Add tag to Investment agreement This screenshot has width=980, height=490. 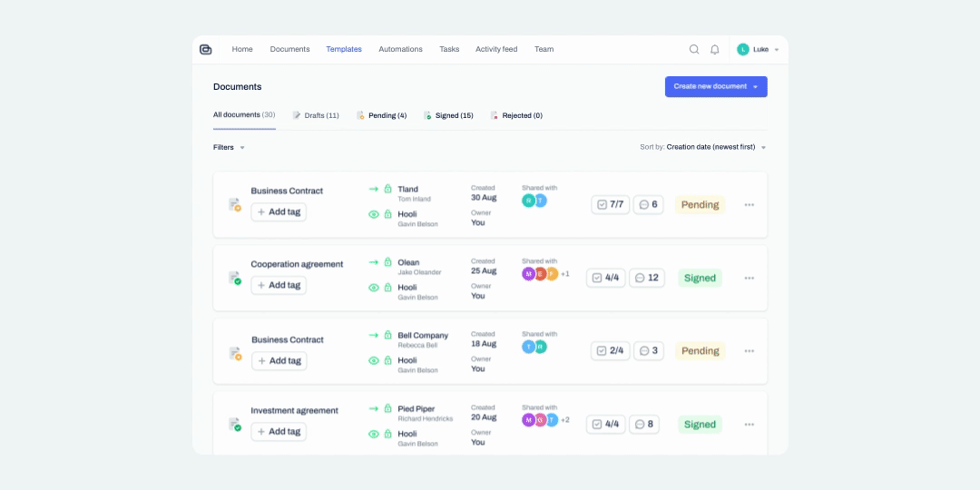[279, 431]
